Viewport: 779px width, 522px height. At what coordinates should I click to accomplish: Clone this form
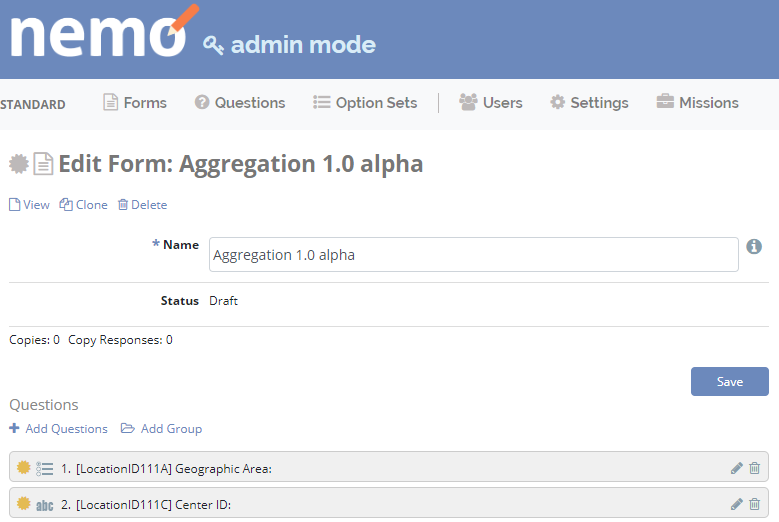coord(83,205)
